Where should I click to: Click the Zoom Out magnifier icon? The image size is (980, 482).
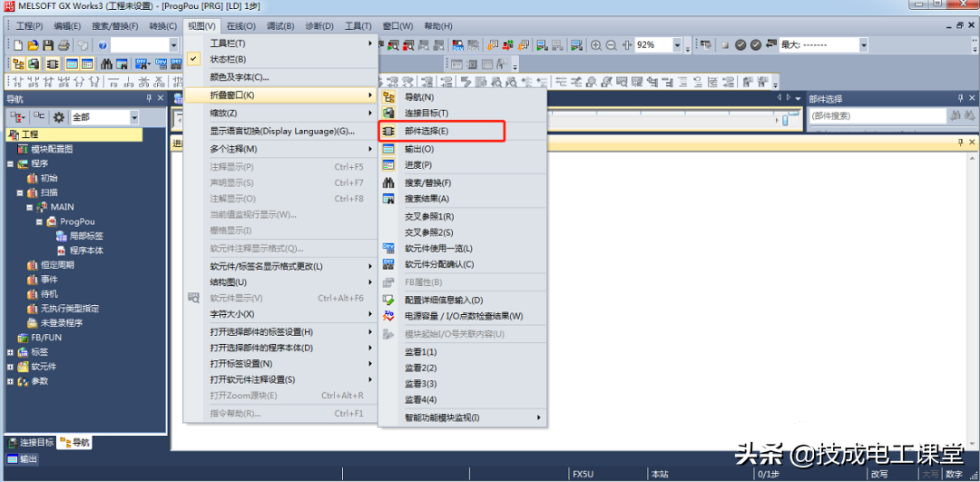(612, 44)
